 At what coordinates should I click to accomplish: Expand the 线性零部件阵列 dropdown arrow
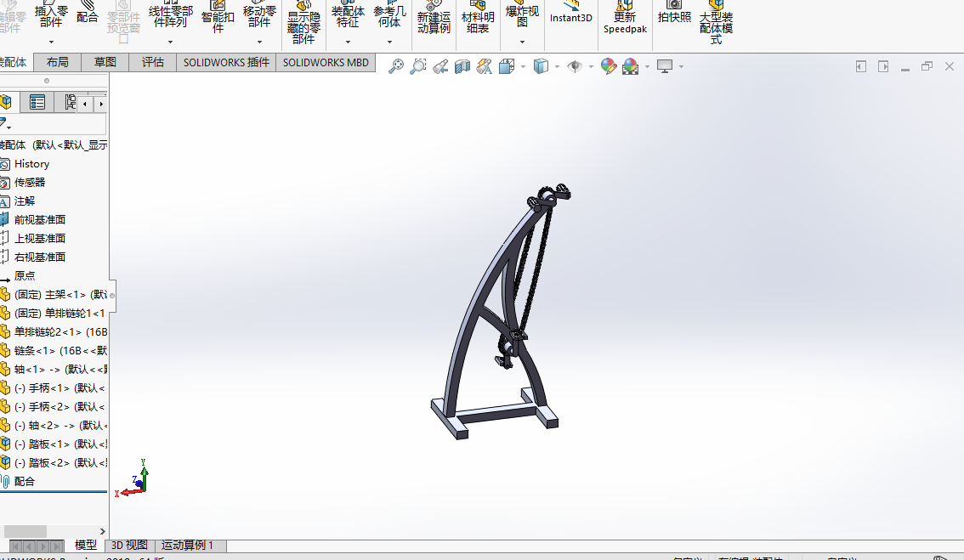[x=170, y=42]
